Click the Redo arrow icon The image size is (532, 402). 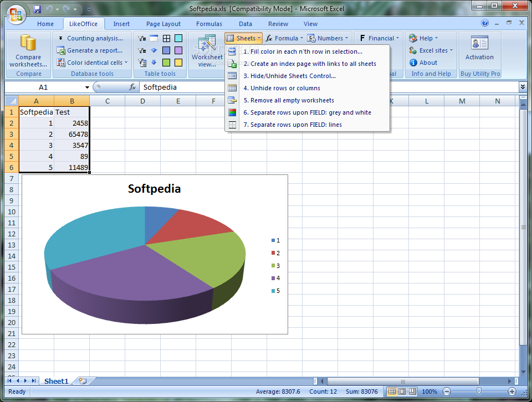67,9
